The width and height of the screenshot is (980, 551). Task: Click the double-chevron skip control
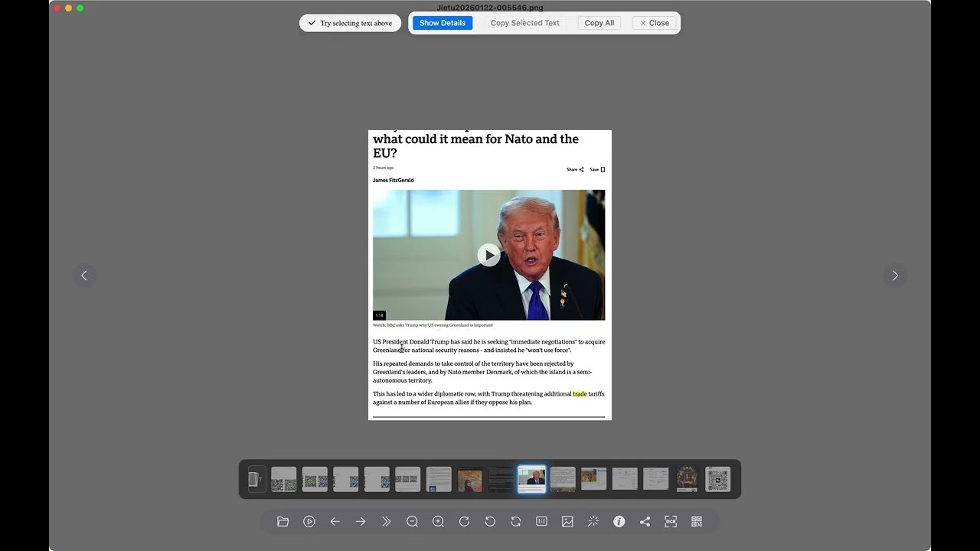tap(387, 521)
